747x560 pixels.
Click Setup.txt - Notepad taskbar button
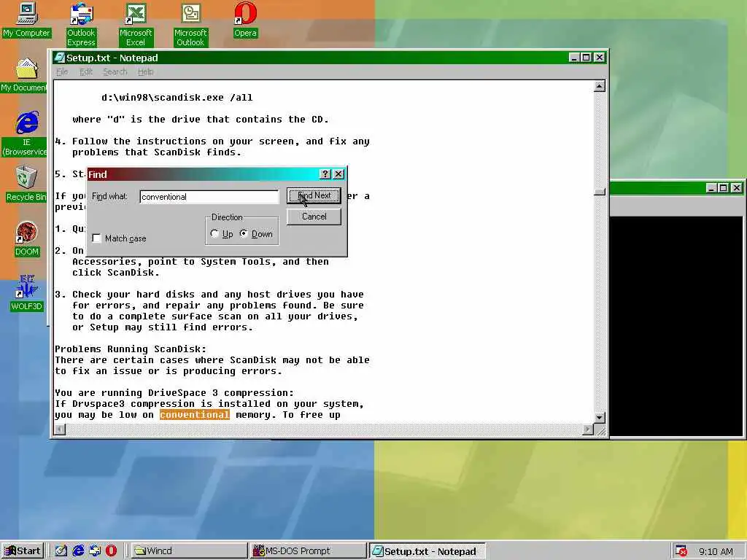pos(427,551)
